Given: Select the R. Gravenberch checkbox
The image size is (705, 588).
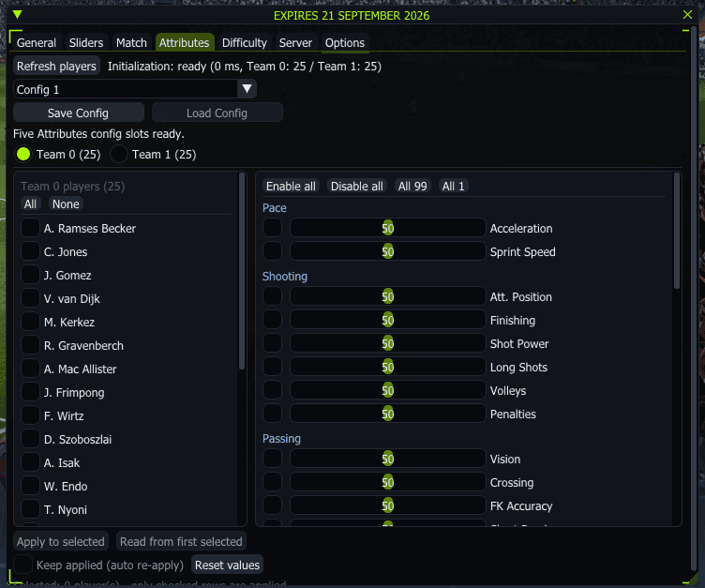Looking at the screenshot, I should 30,344.
